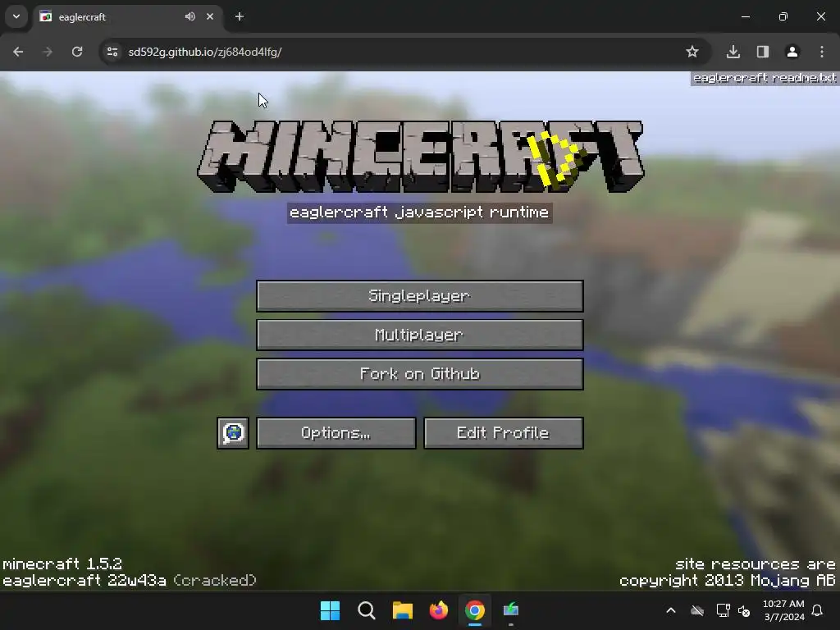Screen dimensions: 840x630
Task: Mute the eaglercraft tab audio
Action: click(x=190, y=16)
